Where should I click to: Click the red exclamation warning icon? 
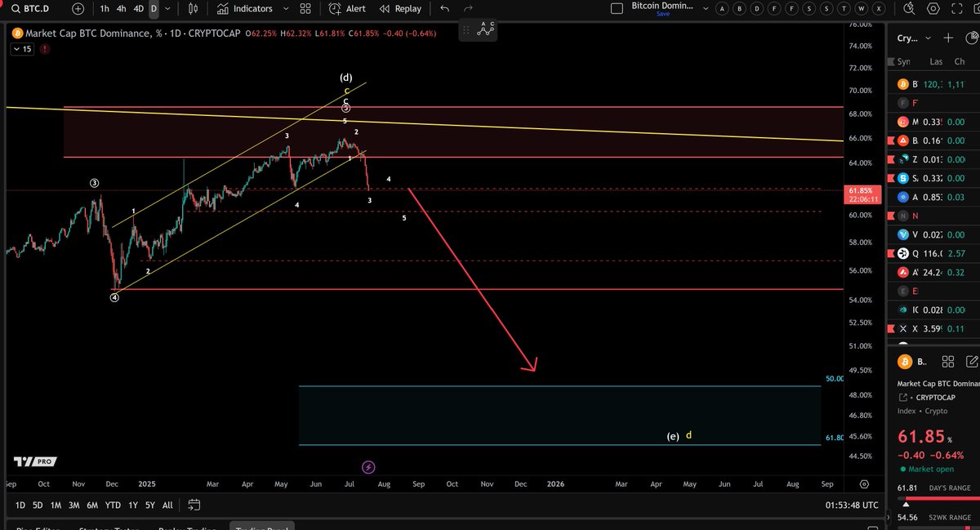[43, 49]
